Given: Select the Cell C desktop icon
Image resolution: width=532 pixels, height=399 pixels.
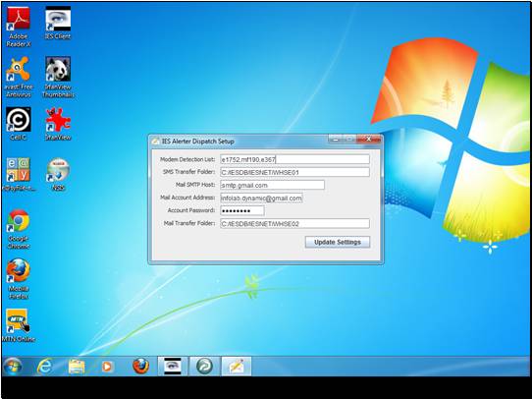Looking at the screenshot, I should 19,124.
